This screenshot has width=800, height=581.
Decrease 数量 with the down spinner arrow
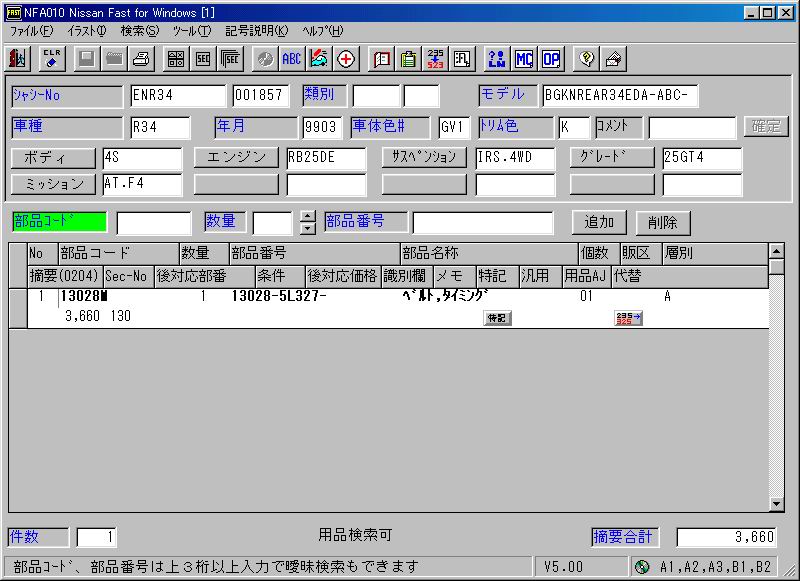(x=307, y=228)
